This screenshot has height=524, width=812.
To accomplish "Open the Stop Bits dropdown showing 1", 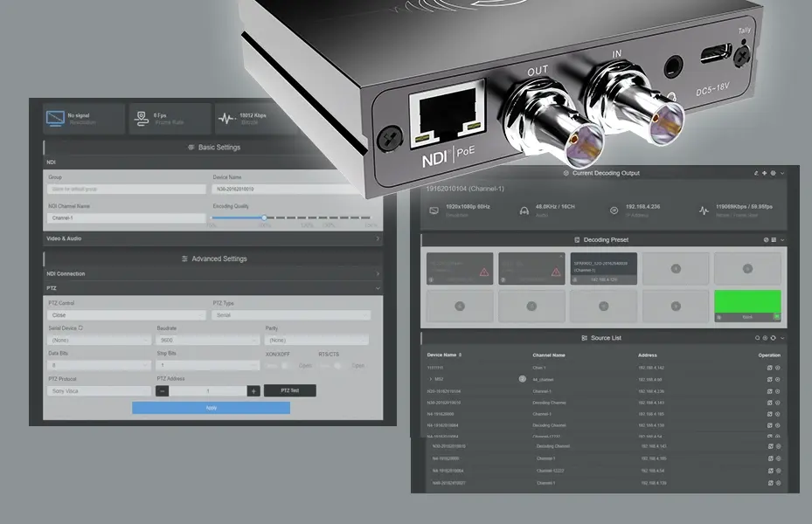I will (208, 366).
